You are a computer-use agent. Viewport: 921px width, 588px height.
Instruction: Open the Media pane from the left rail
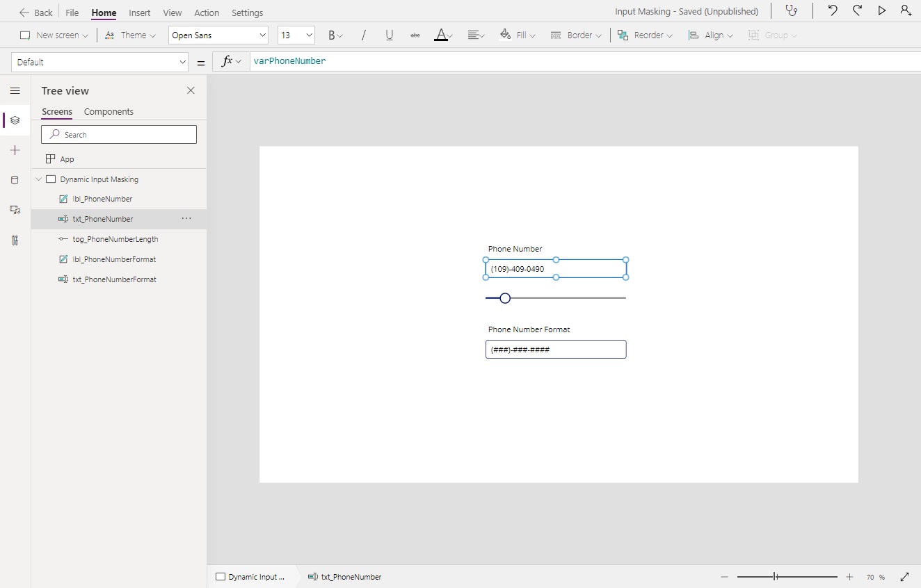(x=15, y=210)
